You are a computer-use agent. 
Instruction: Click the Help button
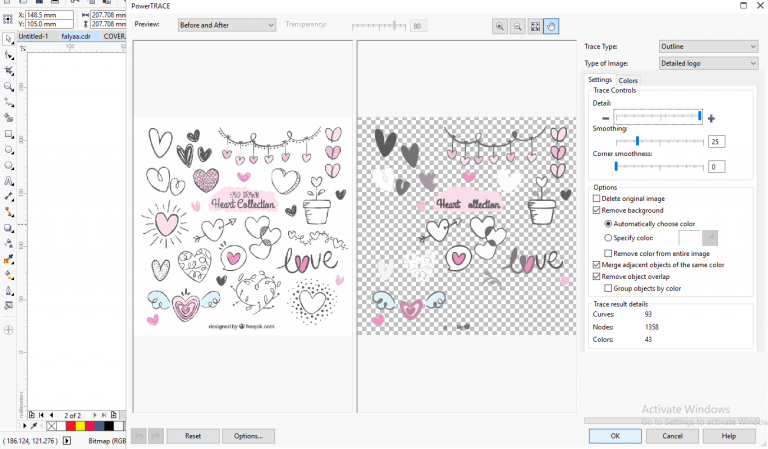tap(728, 436)
